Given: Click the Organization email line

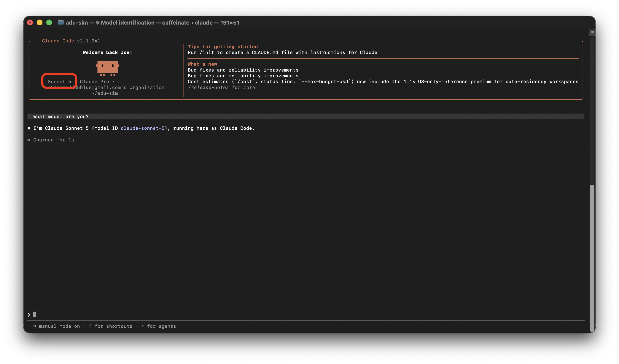Looking at the screenshot, I should [106, 87].
